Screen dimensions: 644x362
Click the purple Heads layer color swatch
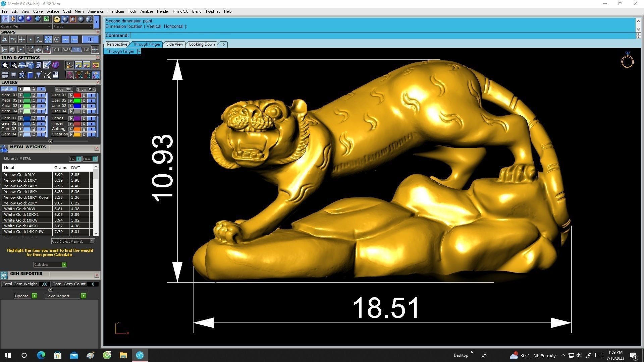77,118
